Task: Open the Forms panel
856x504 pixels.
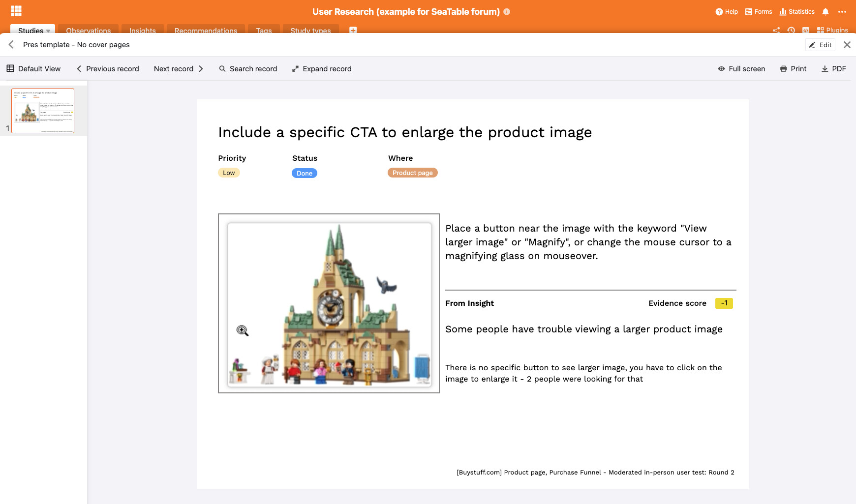Action: 758,12
